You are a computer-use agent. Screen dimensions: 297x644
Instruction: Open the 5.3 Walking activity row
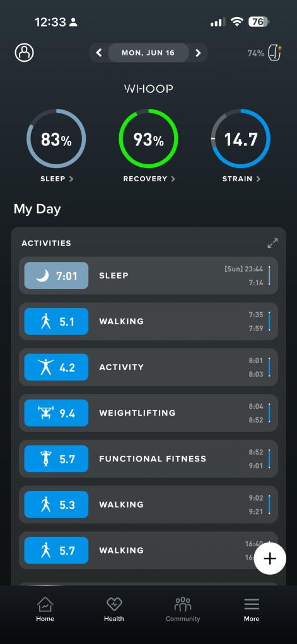pyautogui.click(x=149, y=504)
